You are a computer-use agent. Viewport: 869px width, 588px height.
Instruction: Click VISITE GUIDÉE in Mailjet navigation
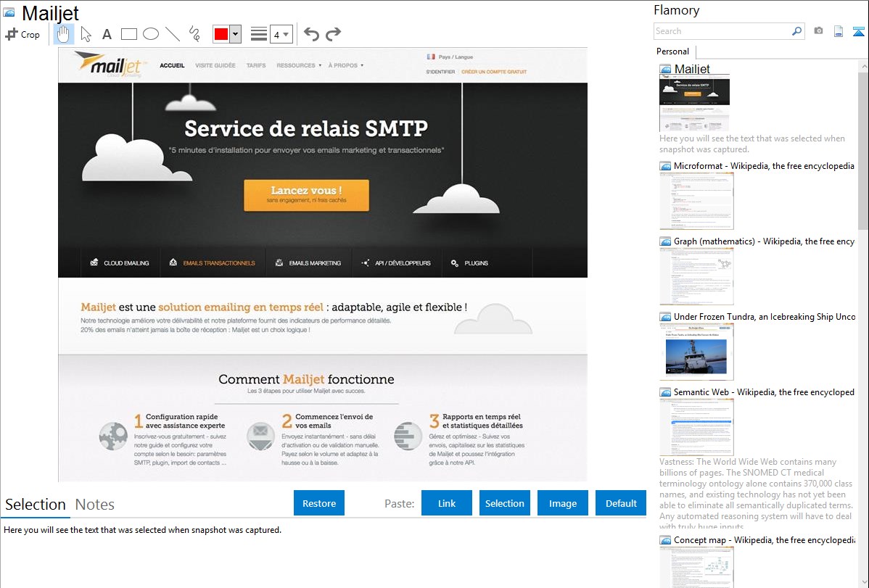click(215, 65)
